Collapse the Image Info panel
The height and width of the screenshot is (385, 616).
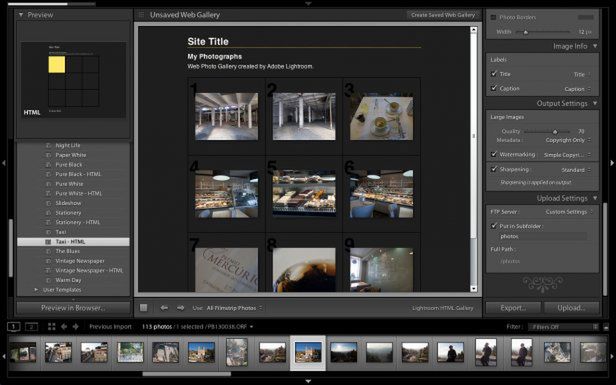[x=595, y=46]
